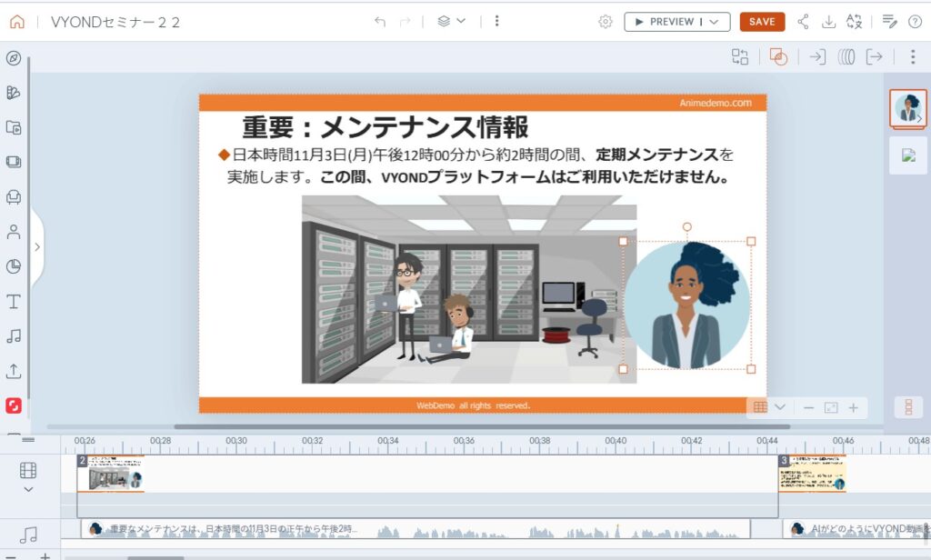Image resolution: width=931 pixels, height=560 pixels.
Task: Click the Undo arrow
Action: pos(380,22)
